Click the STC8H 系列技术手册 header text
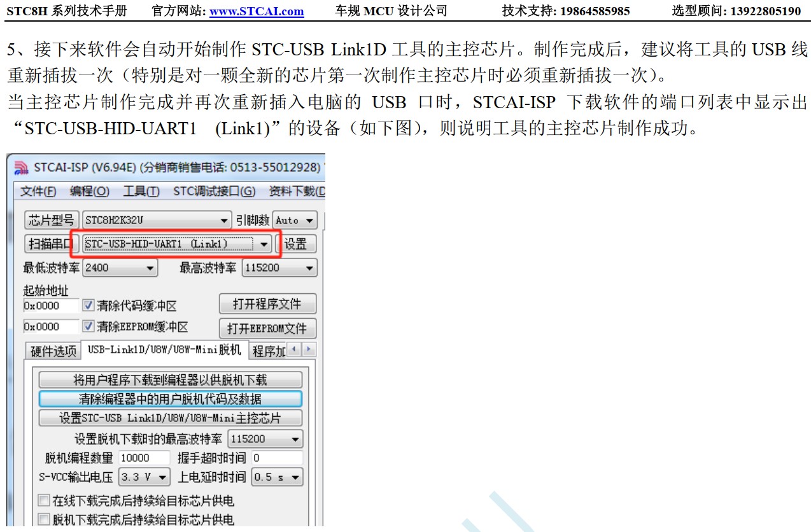This screenshot has height=532, width=811. (67, 11)
